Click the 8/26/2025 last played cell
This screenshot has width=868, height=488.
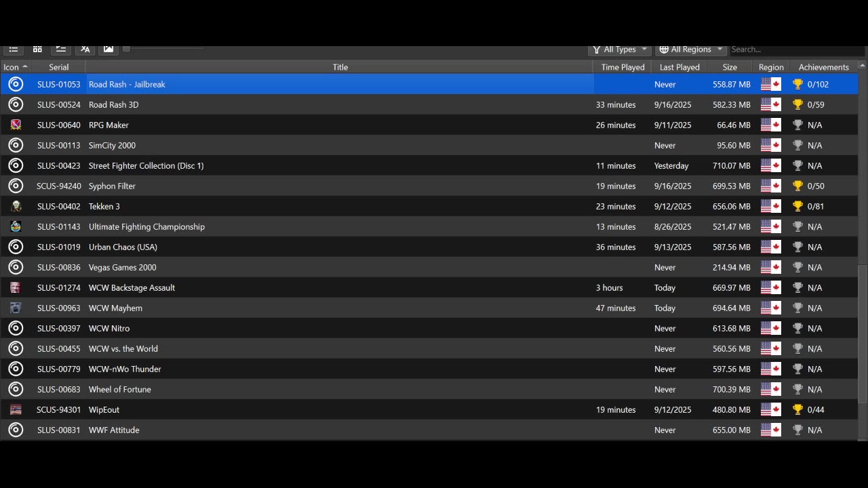(673, 226)
